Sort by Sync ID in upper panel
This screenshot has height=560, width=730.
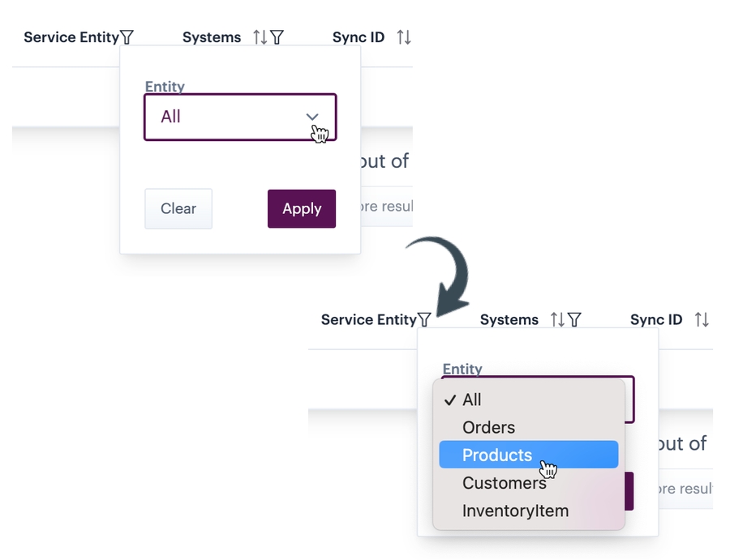click(x=403, y=37)
